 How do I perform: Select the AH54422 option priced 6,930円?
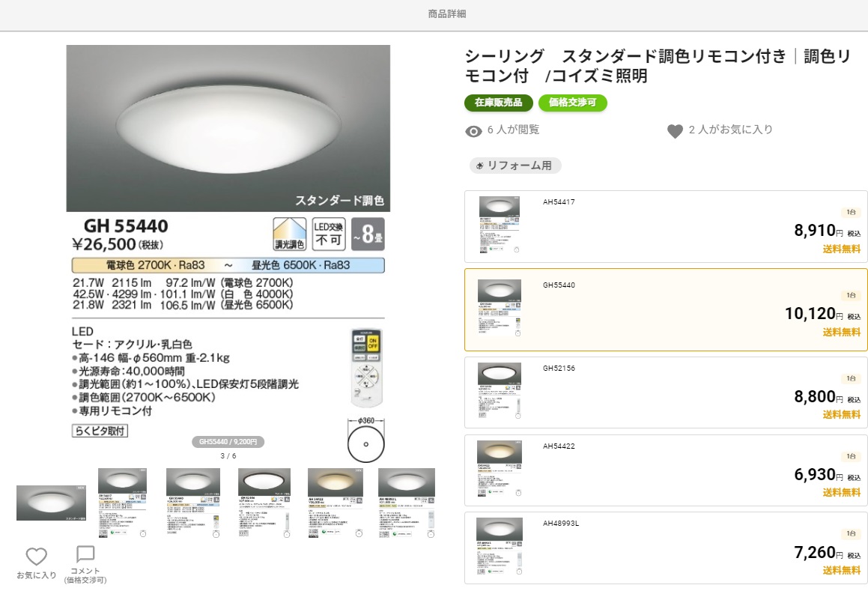click(x=666, y=470)
